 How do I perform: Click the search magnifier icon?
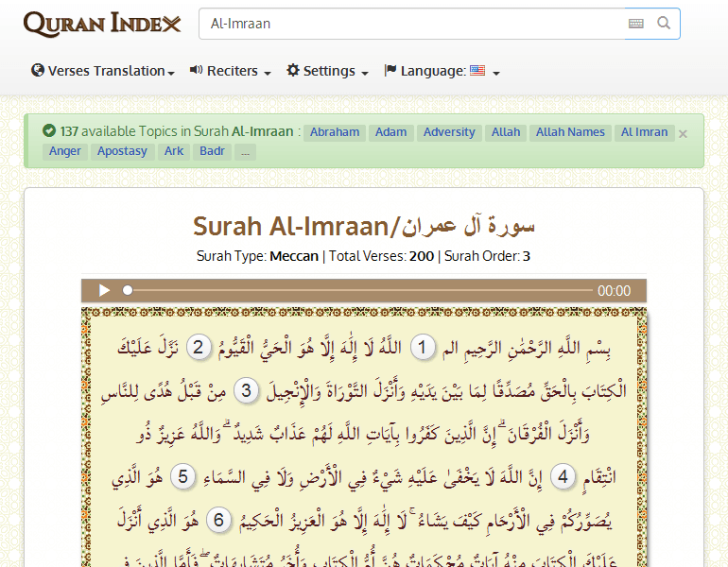664,24
